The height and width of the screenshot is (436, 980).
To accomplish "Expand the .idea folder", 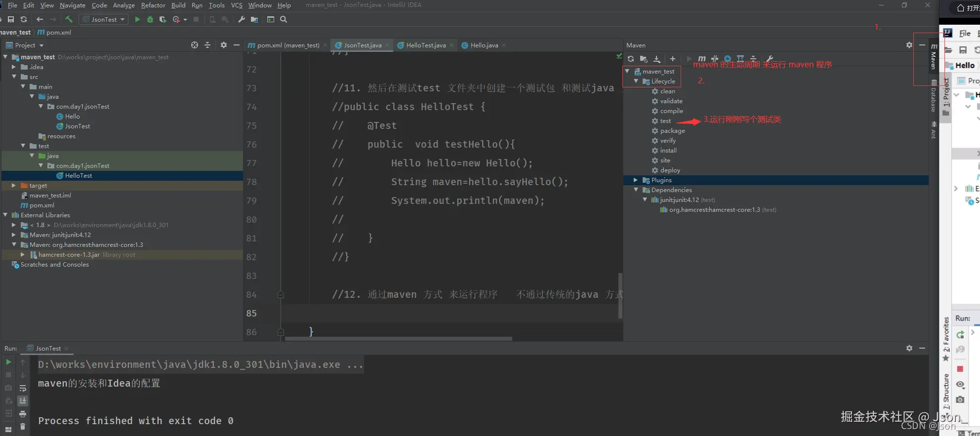I will point(14,67).
